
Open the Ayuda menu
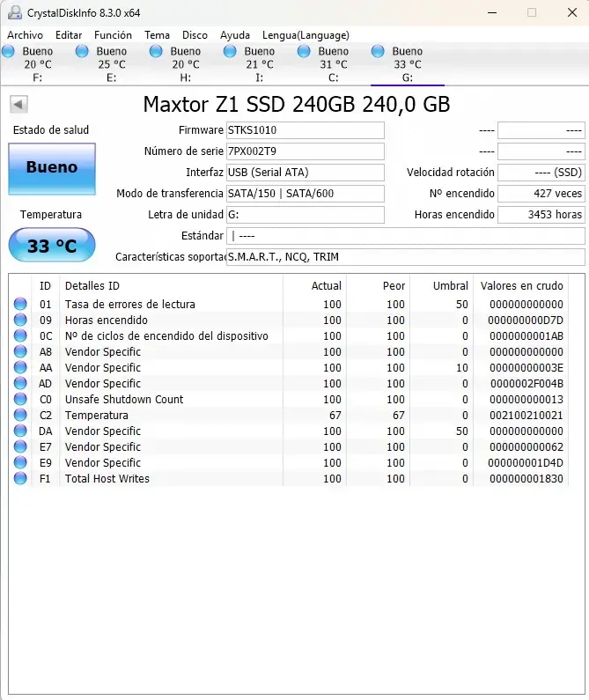pyautogui.click(x=235, y=35)
